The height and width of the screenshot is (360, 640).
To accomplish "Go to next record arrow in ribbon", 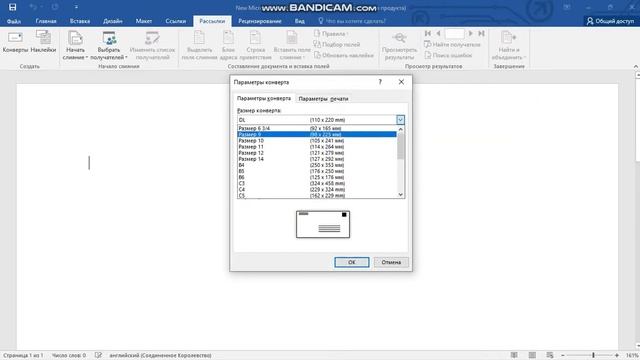I will pyautogui.click(x=471, y=33).
